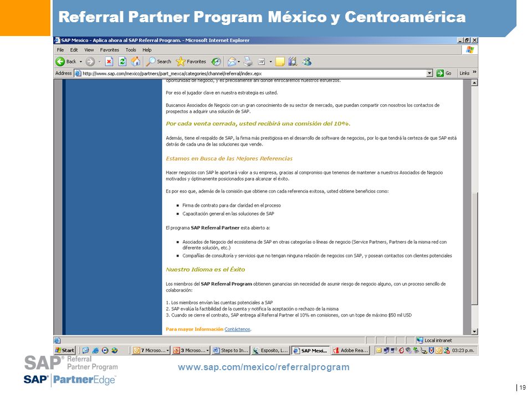Open the Windows Start button
The height and width of the screenshot is (399, 532).
pos(65,350)
